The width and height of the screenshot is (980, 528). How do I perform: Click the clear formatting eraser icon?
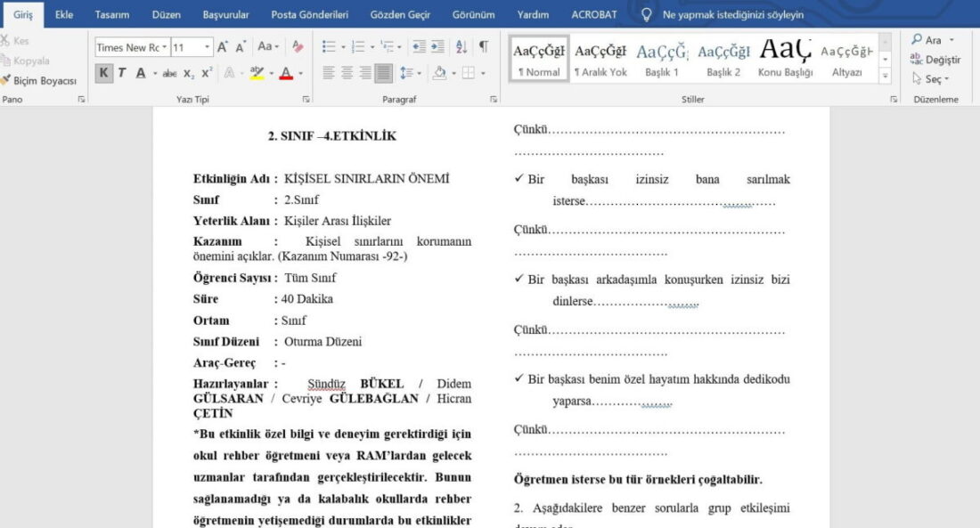tap(298, 46)
